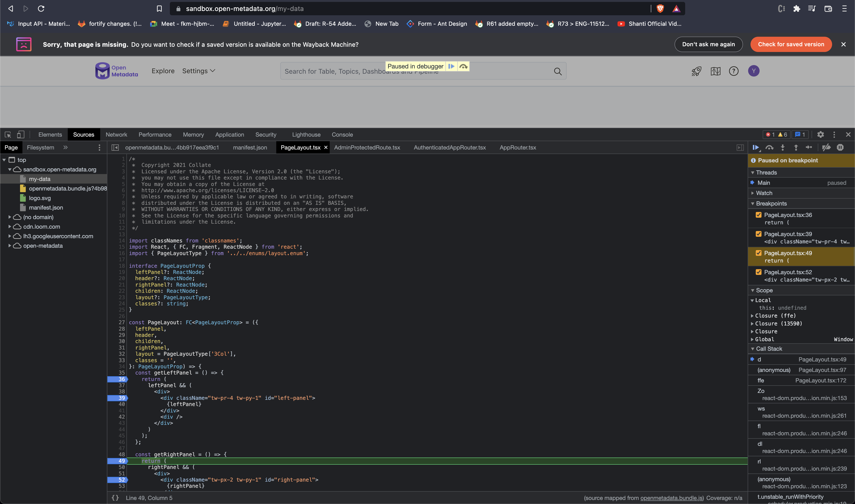Open the tour map icon in header
855x504 pixels.
(715, 71)
